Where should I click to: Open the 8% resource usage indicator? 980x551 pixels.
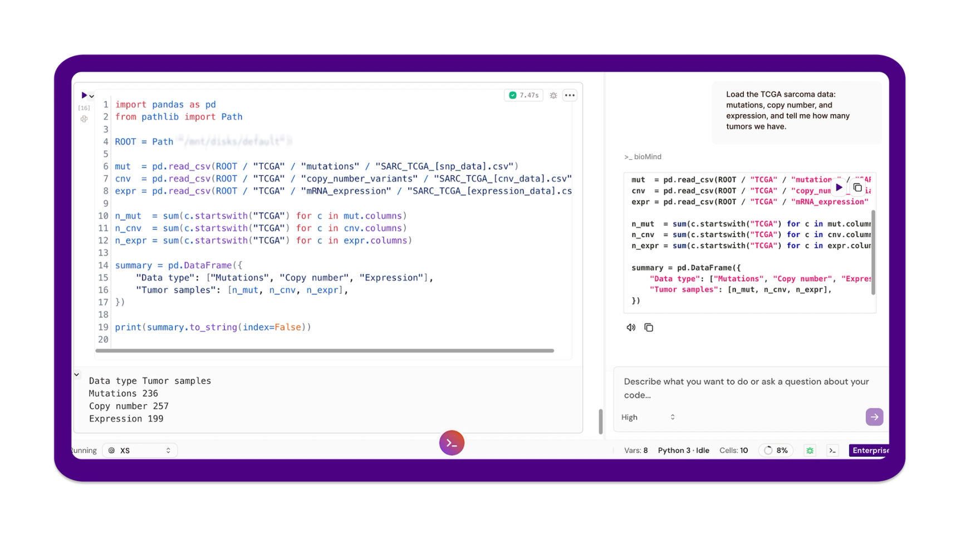776,450
